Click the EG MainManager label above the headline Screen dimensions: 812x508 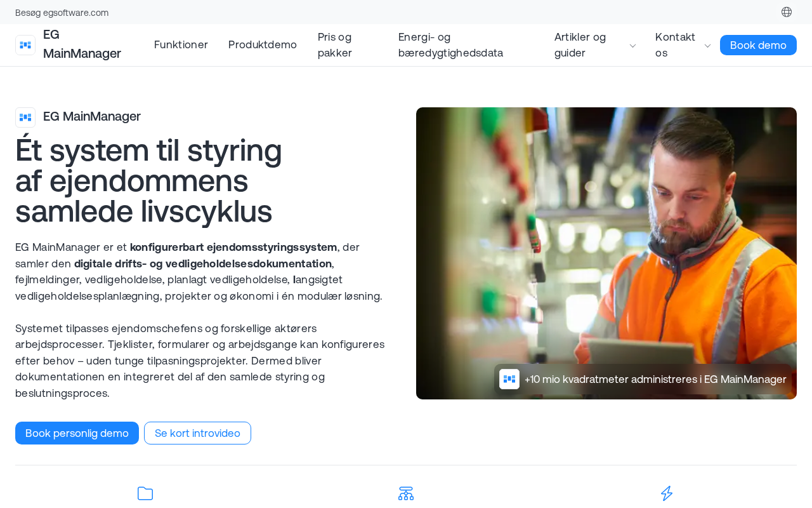click(92, 116)
